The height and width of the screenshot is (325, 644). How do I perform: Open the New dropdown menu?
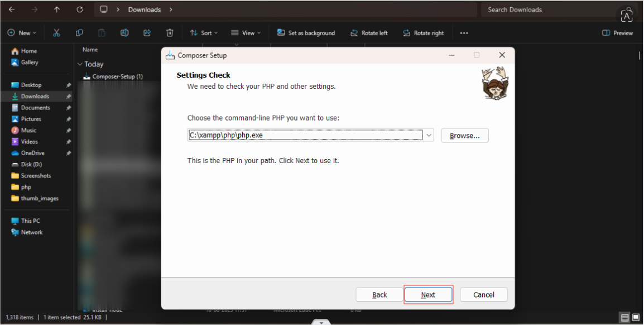coord(22,33)
